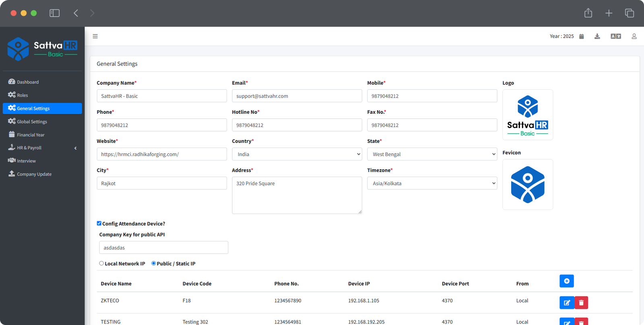644x325 pixels.
Task: Select the Public / Static IP option
Action: click(x=153, y=263)
